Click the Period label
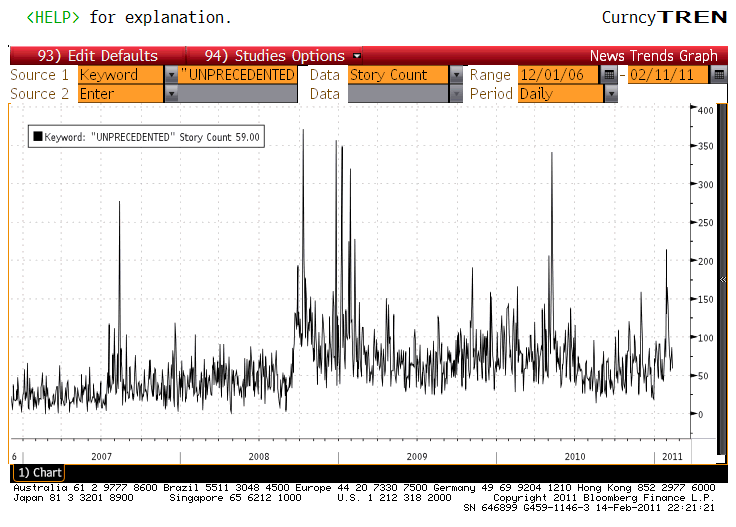The width and height of the screenshot is (736, 527). [491, 94]
